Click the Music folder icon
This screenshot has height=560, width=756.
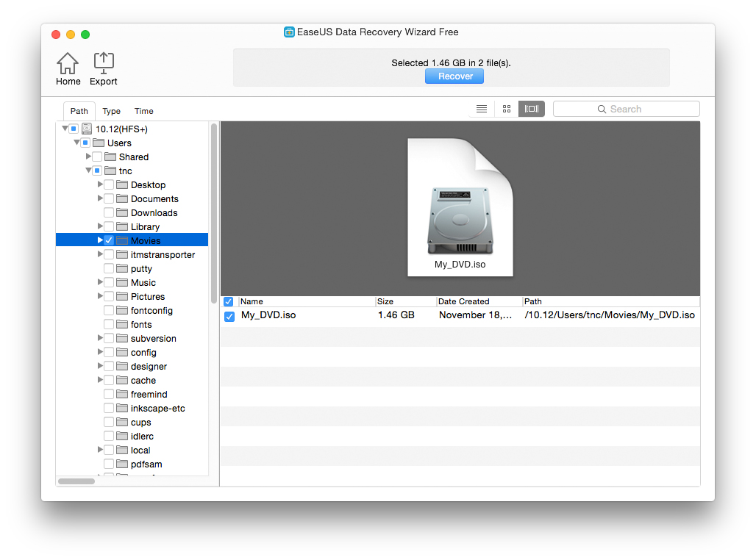(x=122, y=282)
